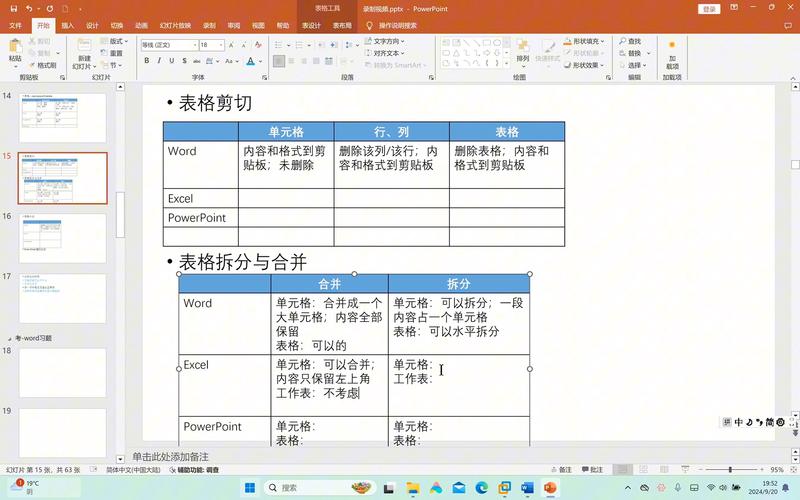Click the Select (选择) button

coord(633,65)
